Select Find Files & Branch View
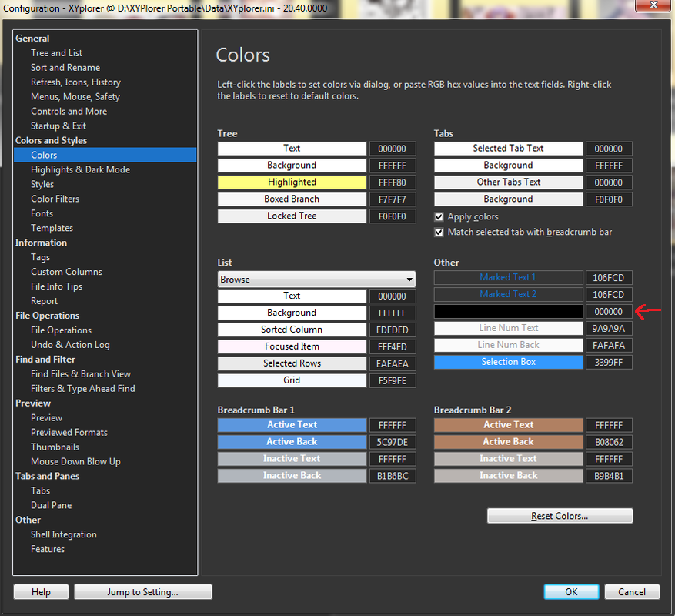Screen dimensions: 675x616 click(81, 374)
